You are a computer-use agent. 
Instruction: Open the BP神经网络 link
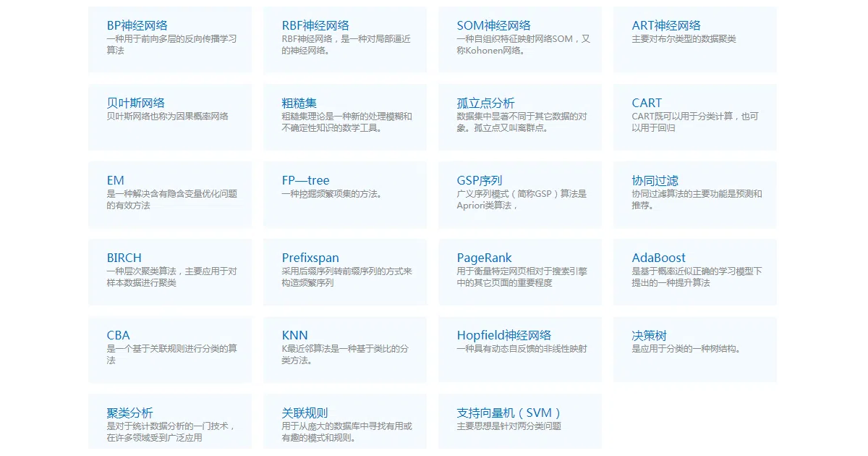(x=137, y=25)
